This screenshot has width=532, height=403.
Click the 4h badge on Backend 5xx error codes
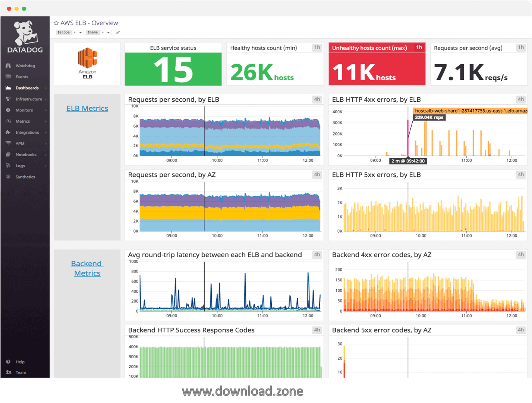tap(521, 330)
